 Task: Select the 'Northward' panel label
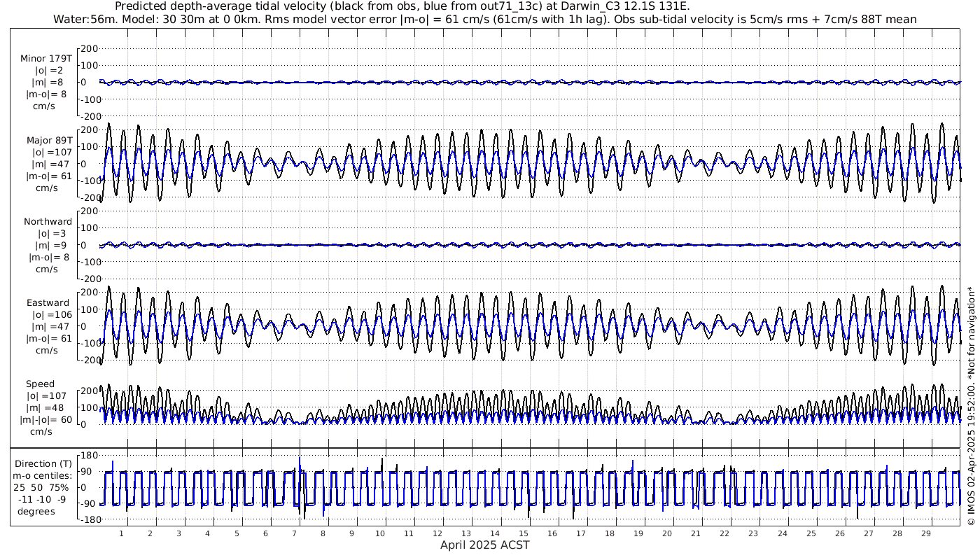[48, 221]
